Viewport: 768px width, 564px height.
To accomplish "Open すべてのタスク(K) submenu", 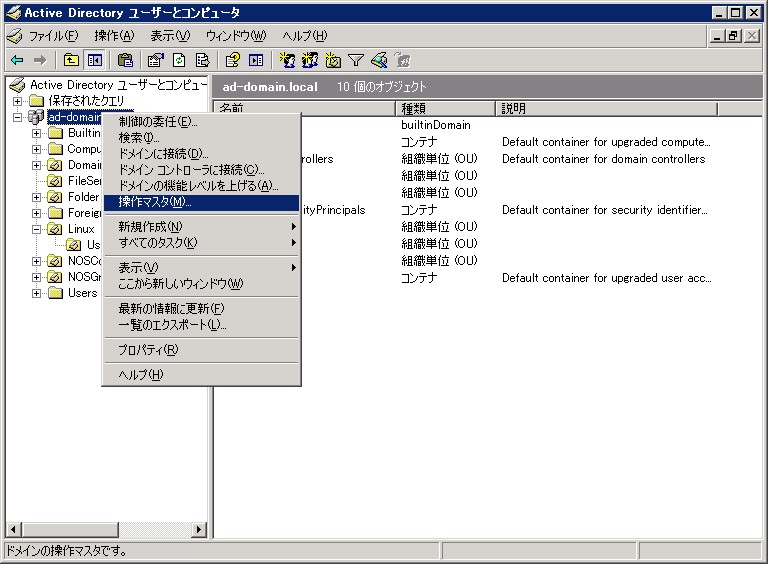I will [201, 243].
